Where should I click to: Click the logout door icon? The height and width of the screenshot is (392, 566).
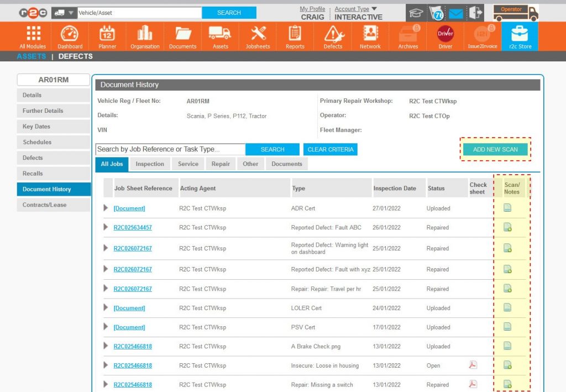pos(475,12)
